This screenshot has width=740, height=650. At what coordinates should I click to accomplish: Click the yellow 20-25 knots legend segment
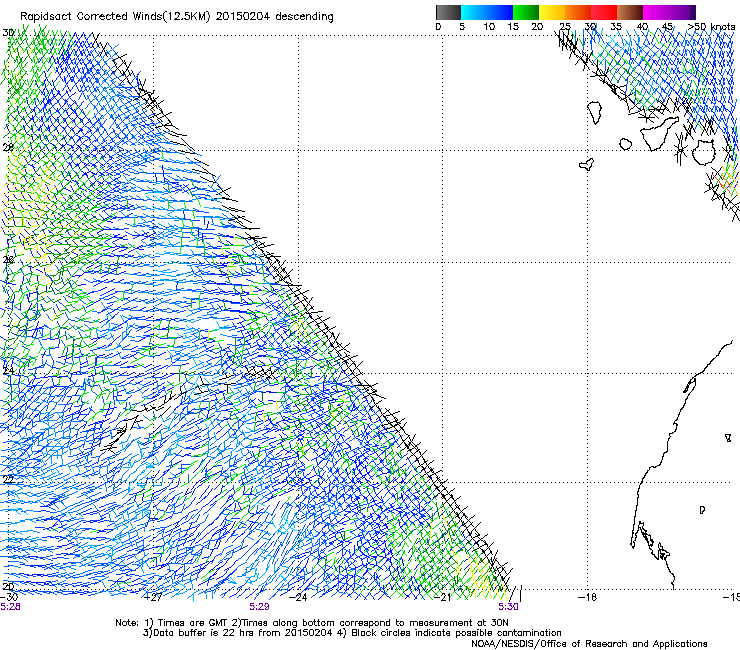click(552, 12)
